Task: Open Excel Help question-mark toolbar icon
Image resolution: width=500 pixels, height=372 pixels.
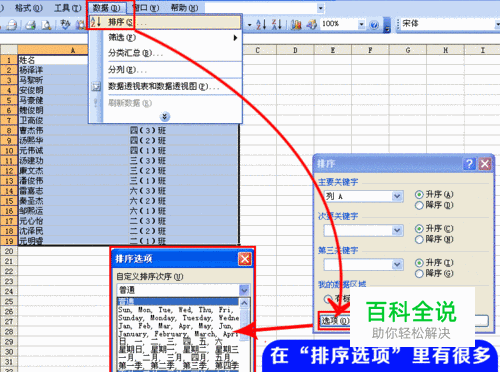Action: click(374, 25)
